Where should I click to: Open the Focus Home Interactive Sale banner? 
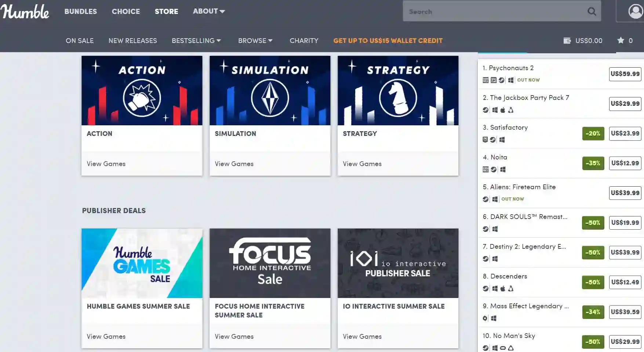(270, 263)
